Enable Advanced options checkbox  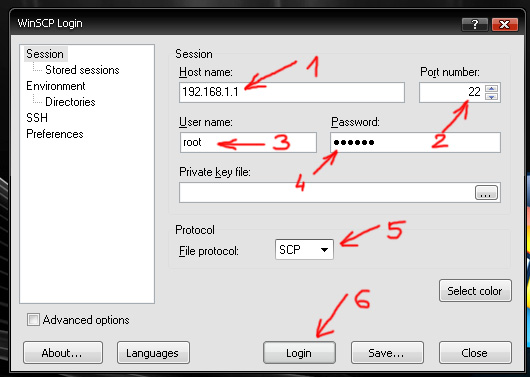point(33,320)
